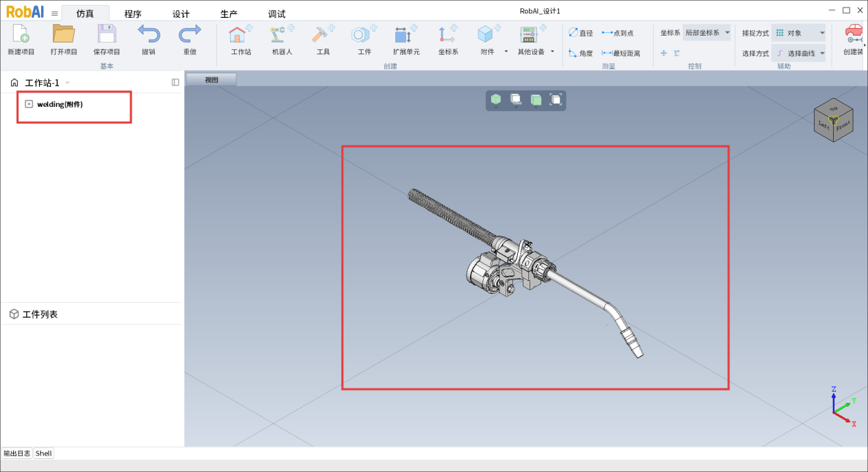Select the 视图 viewport tab
This screenshot has width=868, height=472.
coord(212,79)
